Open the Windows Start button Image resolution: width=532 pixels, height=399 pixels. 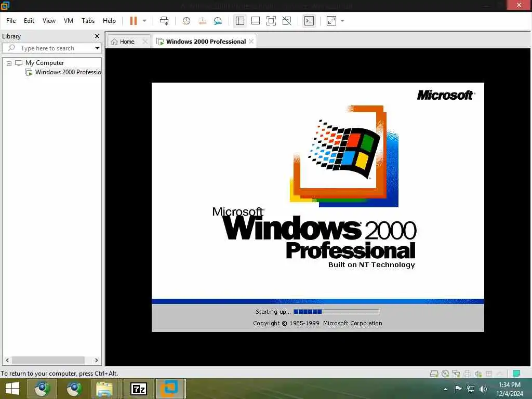point(12,389)
